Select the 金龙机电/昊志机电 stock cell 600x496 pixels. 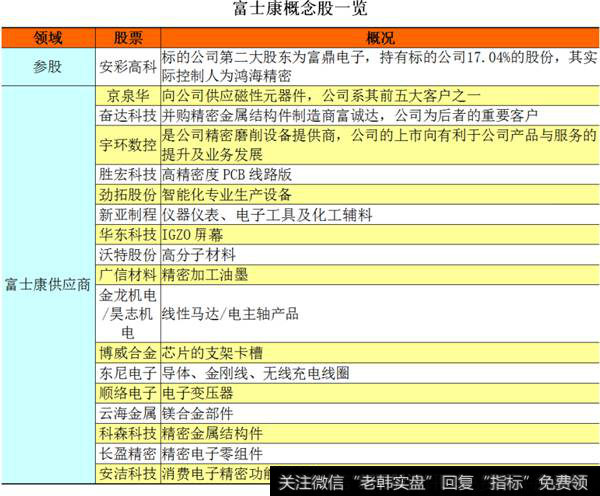tap(127, 313)
